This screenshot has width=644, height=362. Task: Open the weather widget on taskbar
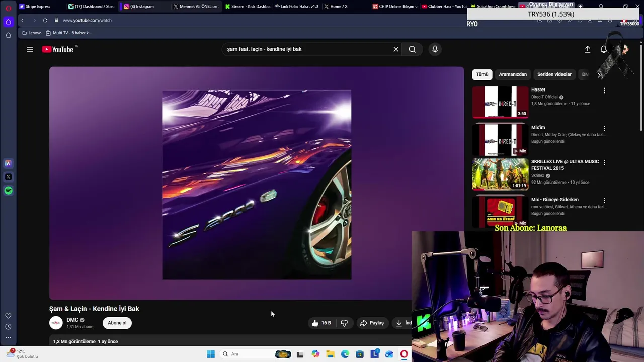(21, 353)
